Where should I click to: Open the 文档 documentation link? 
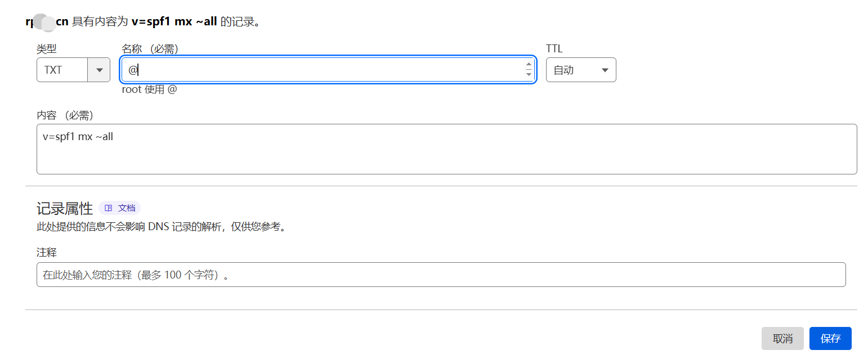pyautogui.click(x=119, y=208)
